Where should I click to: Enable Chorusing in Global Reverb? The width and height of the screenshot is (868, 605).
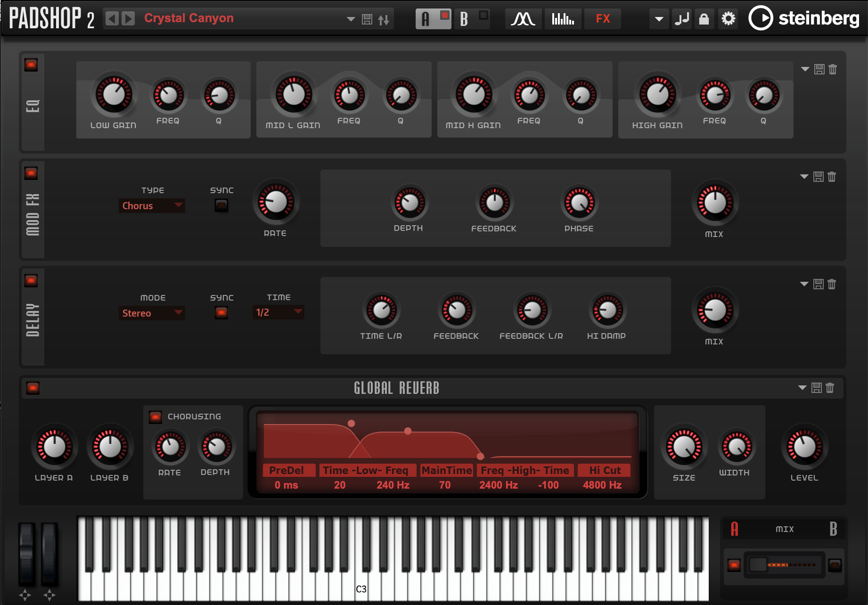click(155, 417)
